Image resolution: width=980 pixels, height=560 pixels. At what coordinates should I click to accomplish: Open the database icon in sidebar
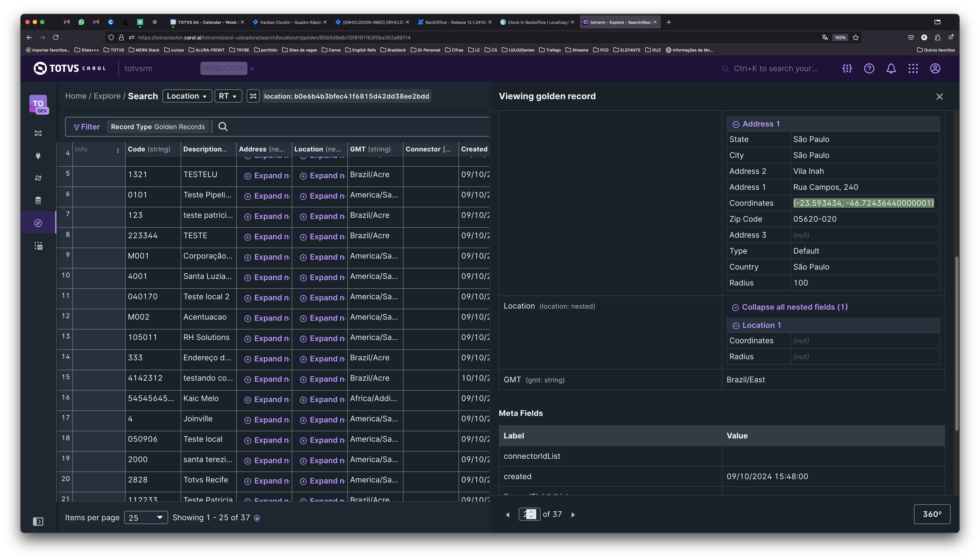[38, 200]
